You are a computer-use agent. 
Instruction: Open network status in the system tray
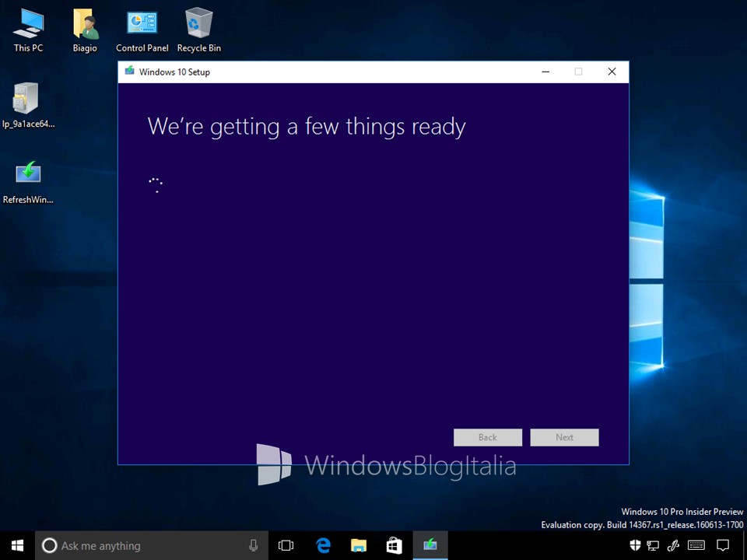click(x=653, y=546)
